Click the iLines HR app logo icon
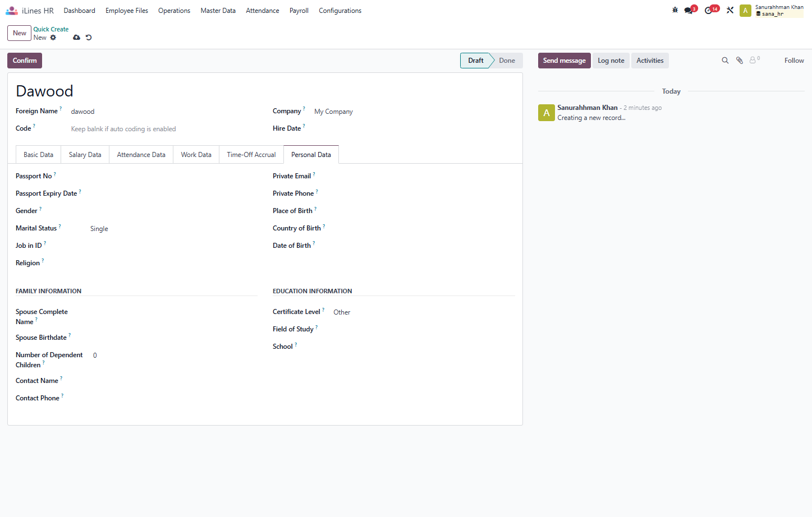 click(12, 11)
